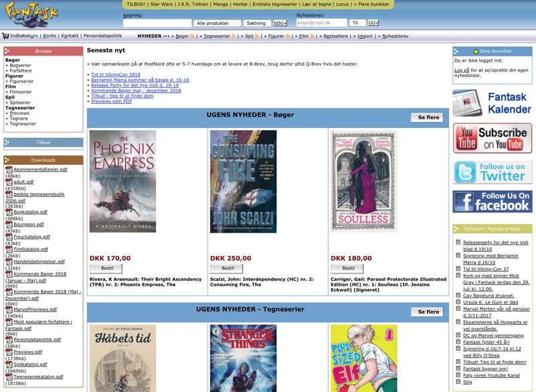Open The Phoenix Empress cover thumbnail
The image size is (536, 392).
(123, 182)
